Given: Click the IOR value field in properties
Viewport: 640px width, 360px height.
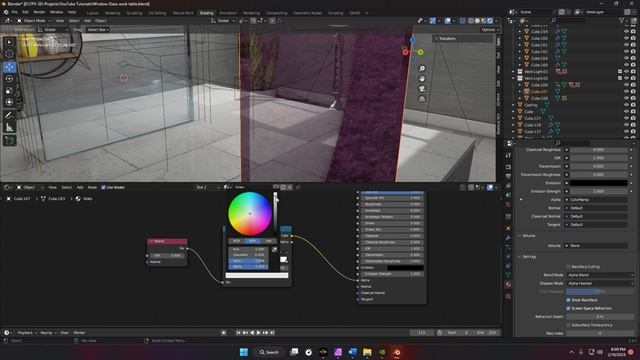Looking at the screenshot, I should click(599, 158).
